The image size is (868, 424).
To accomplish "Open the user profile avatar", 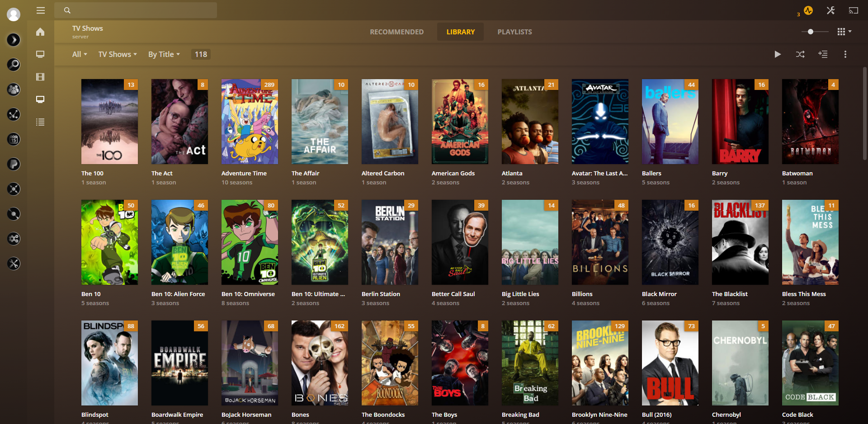I will (14, 14).
